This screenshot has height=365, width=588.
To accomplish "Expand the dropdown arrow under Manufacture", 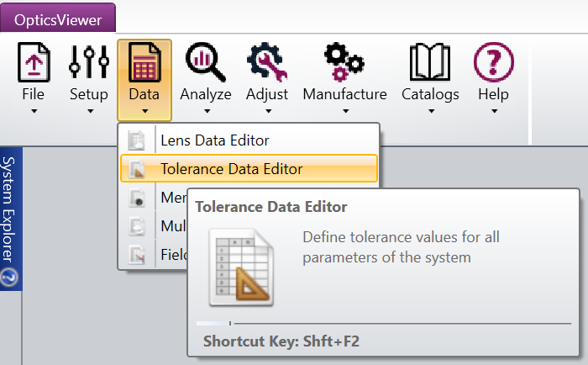I will click(x=344, y=110).
